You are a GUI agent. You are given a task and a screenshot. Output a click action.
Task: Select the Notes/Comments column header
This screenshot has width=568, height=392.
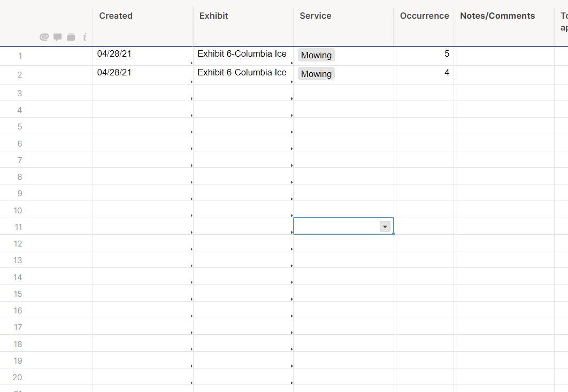click(497, 16)
